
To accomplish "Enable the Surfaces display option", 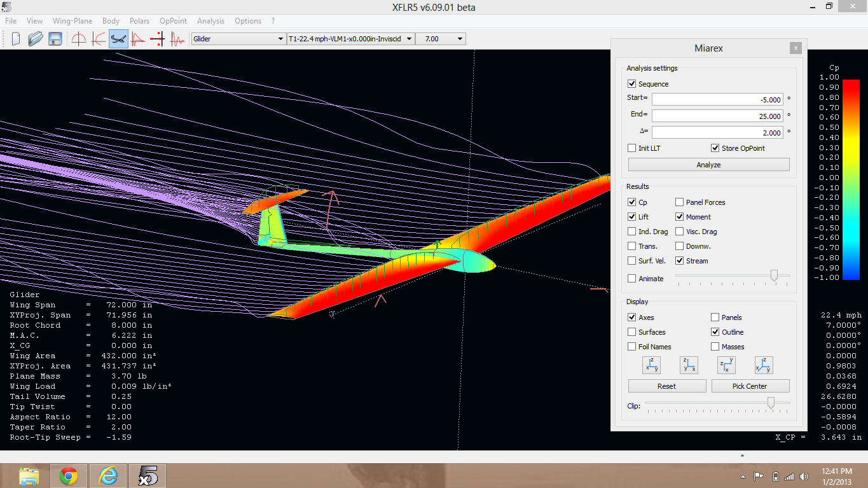I will click(x=632, y=331).
